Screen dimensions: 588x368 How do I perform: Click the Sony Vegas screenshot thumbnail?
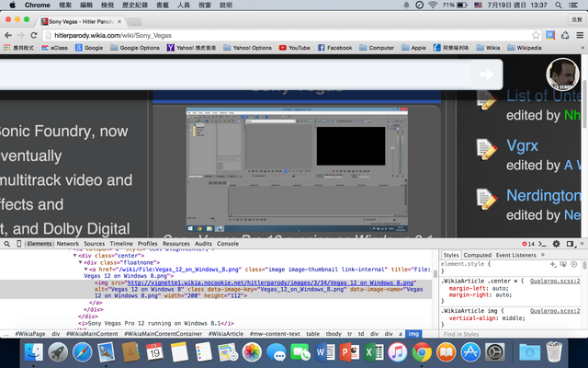coord(297,169)
